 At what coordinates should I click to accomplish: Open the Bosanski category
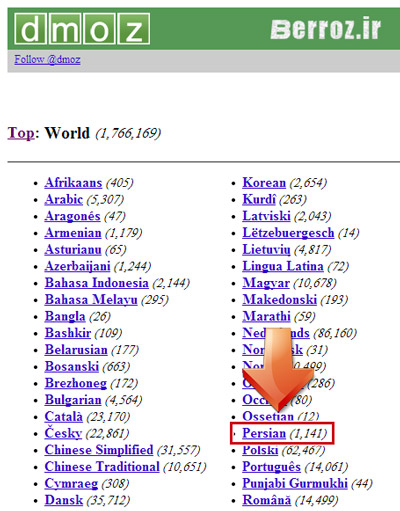pyautogui.click(x=72, y=366)
